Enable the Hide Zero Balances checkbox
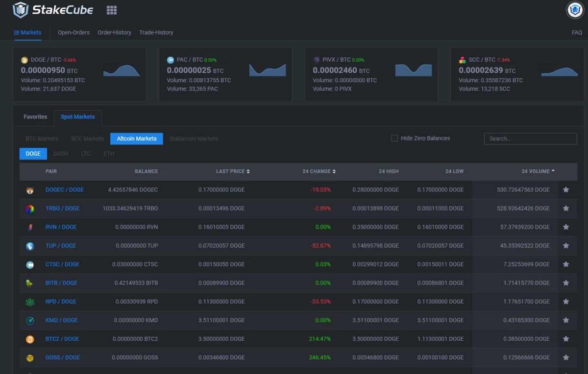Screen dimensions: 588x374 [x=394, y=138]
